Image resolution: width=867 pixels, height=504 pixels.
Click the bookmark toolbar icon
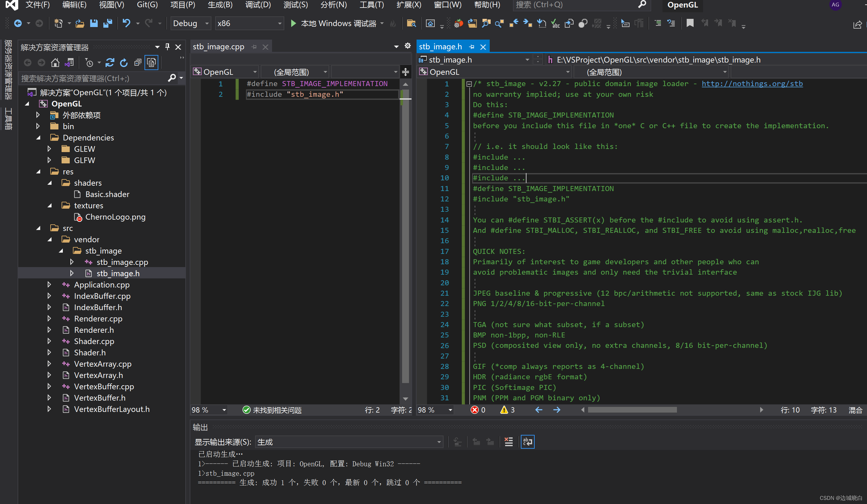click(x=690, y=23)
